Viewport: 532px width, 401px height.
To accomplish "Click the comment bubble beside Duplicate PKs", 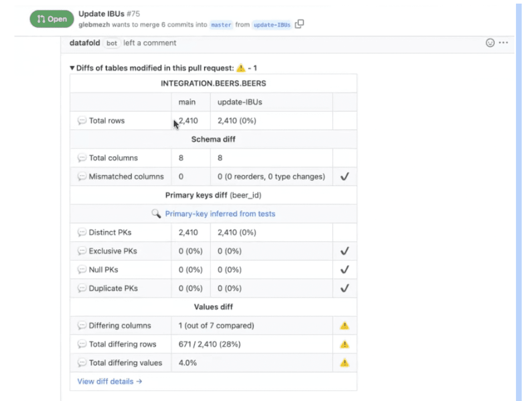I will (82, 288).
